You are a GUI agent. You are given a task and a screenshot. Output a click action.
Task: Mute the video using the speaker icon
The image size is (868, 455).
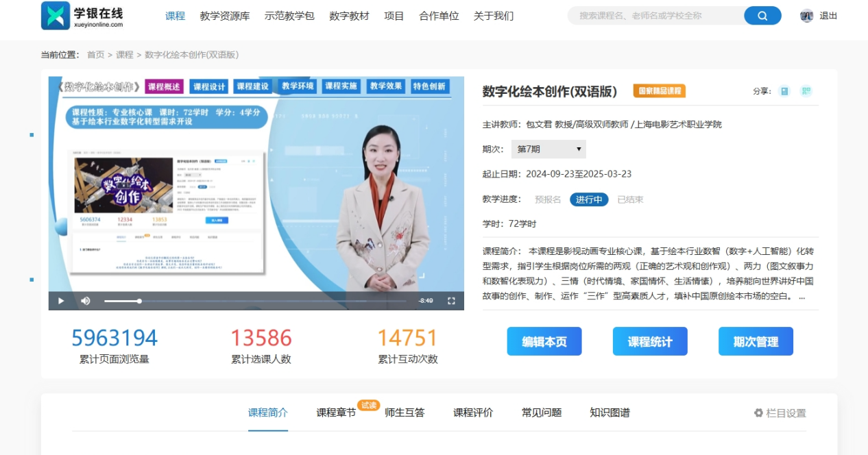86,301
